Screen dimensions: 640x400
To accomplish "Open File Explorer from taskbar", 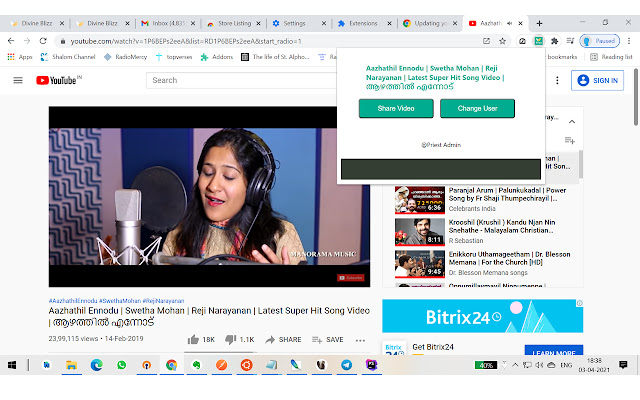I will [x=71, y=365].
